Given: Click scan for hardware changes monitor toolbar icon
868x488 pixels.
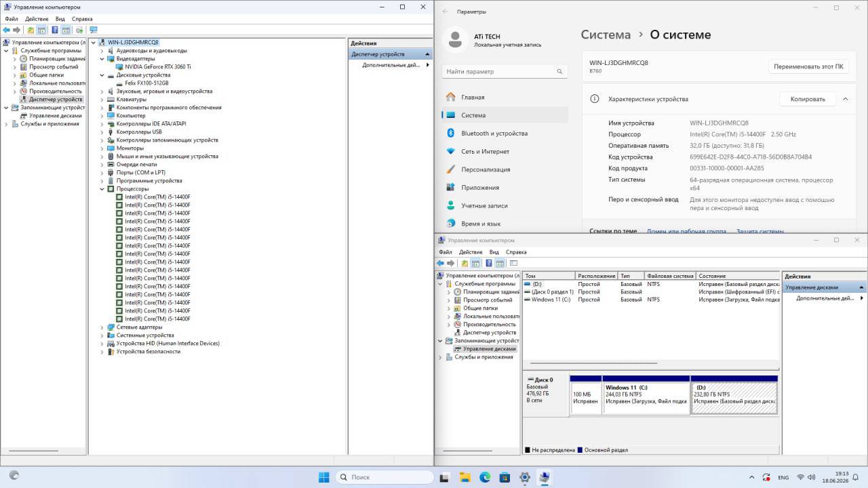Looking at the screenshot, I should click(x=93, y=30).
